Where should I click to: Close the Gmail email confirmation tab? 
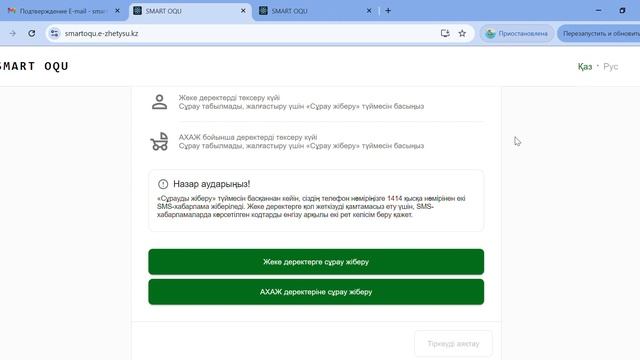coord(117,11)
